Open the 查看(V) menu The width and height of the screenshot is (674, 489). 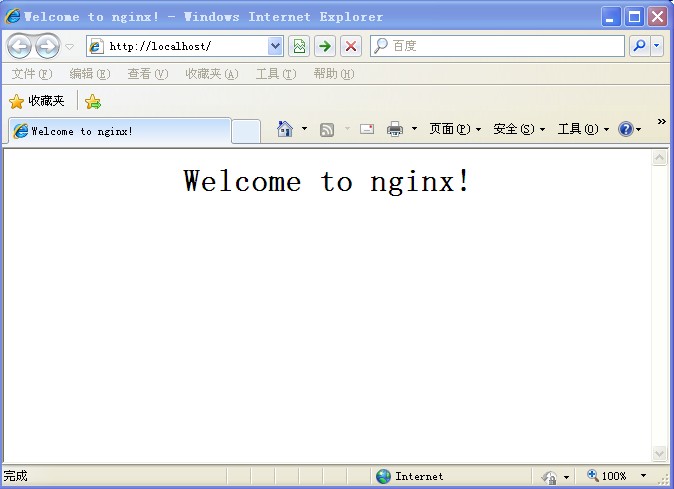coord(147,74)
